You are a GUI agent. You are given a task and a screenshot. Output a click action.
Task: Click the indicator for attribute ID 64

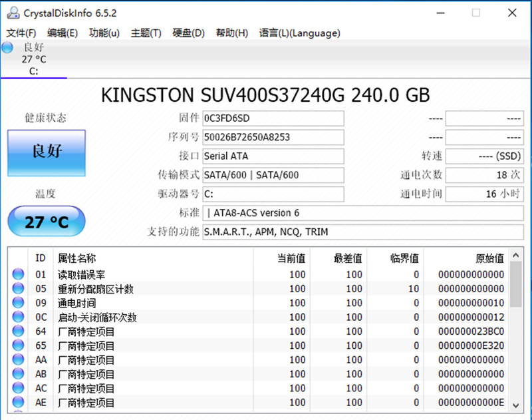pos(19,331)
